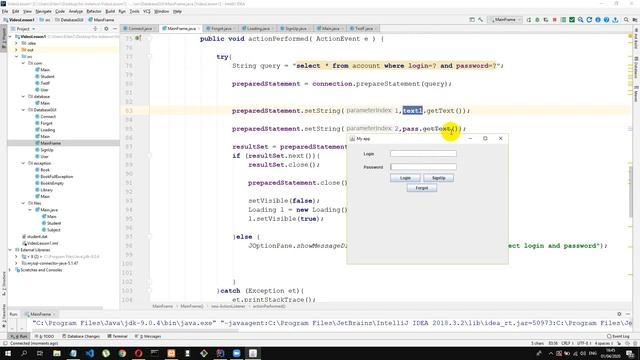The height and width of the screenshot is (360, 640).
Task: Click the scroll-from-source locate icon in Project panel
Action: pyautogui.click(x=95, y=29)
